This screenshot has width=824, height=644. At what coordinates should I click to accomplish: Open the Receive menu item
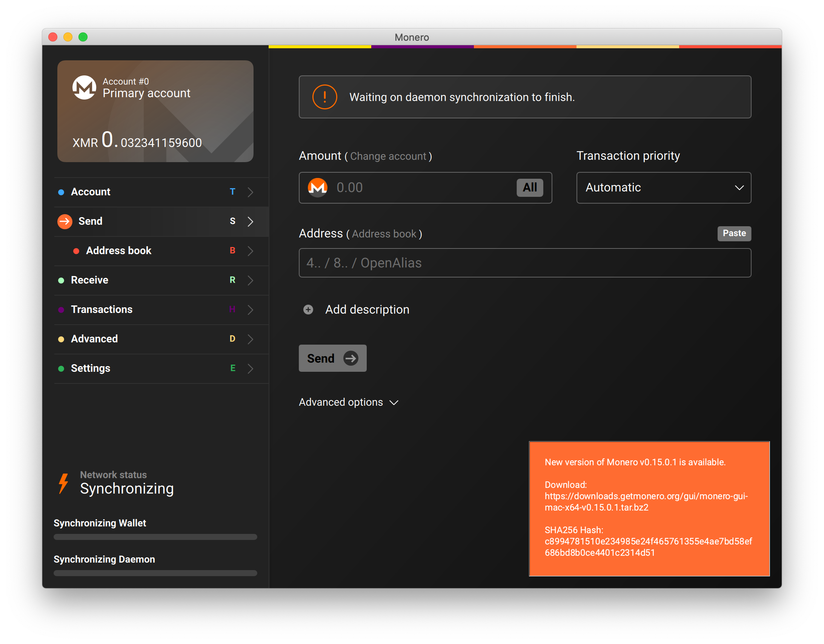click(90, 280)
